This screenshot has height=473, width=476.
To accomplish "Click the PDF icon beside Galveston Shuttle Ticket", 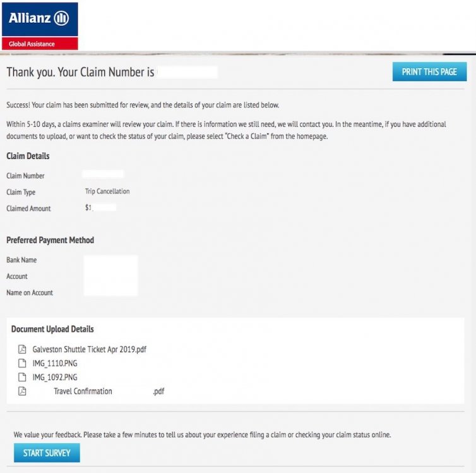I will 22,349.
